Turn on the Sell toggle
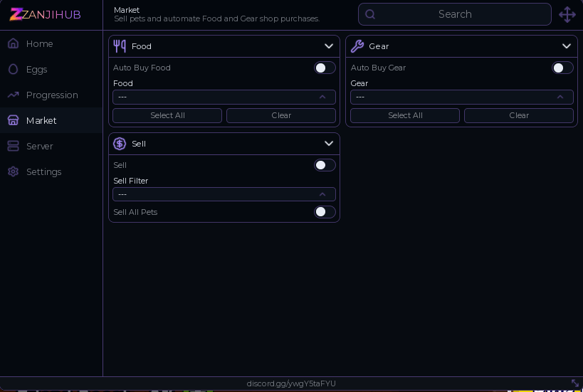Viewport: 583px width, 392px height. coord(325,165)
